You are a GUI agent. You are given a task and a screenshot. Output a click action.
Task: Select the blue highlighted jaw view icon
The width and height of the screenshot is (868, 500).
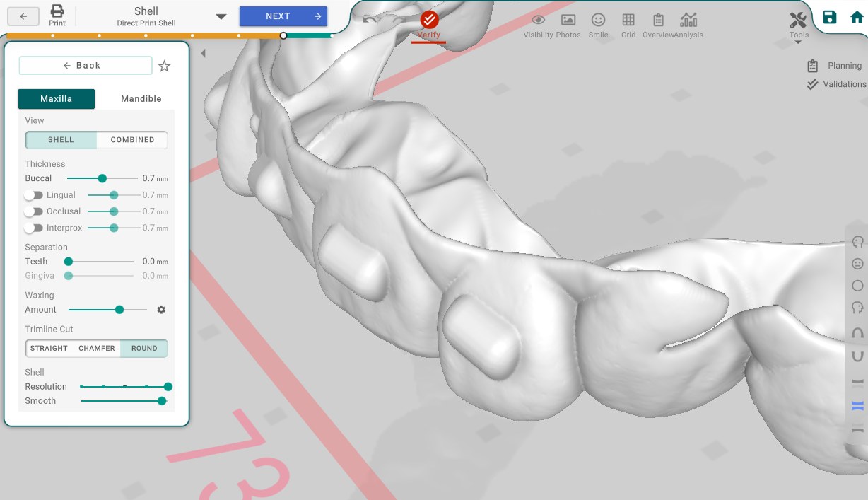[857, 406]
